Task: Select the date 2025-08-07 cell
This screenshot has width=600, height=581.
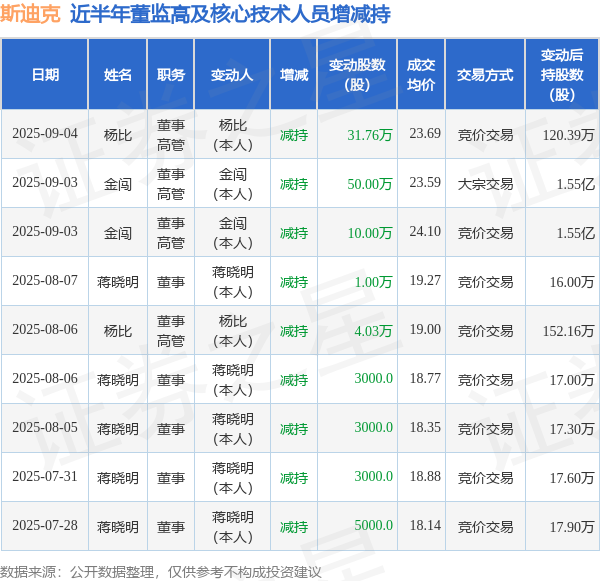Action: click(x=45, y=281)
